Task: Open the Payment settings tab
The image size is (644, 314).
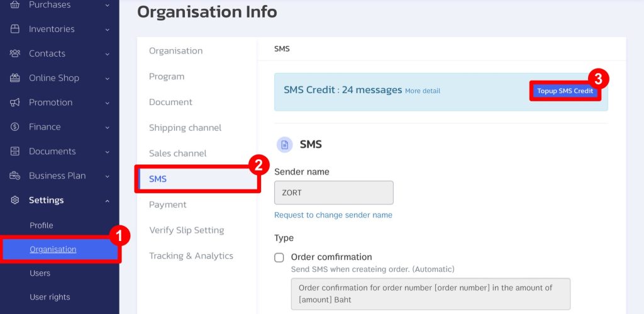Action: [x=167, y=205]
